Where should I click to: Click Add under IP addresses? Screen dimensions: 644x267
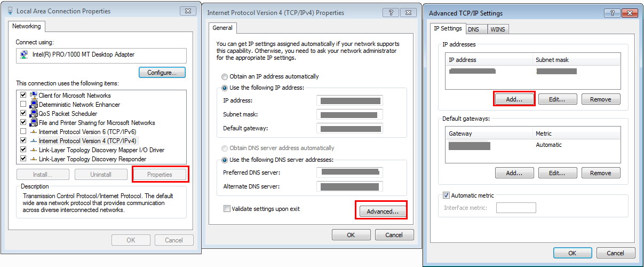pyautogui.click(x=514, y=99)
